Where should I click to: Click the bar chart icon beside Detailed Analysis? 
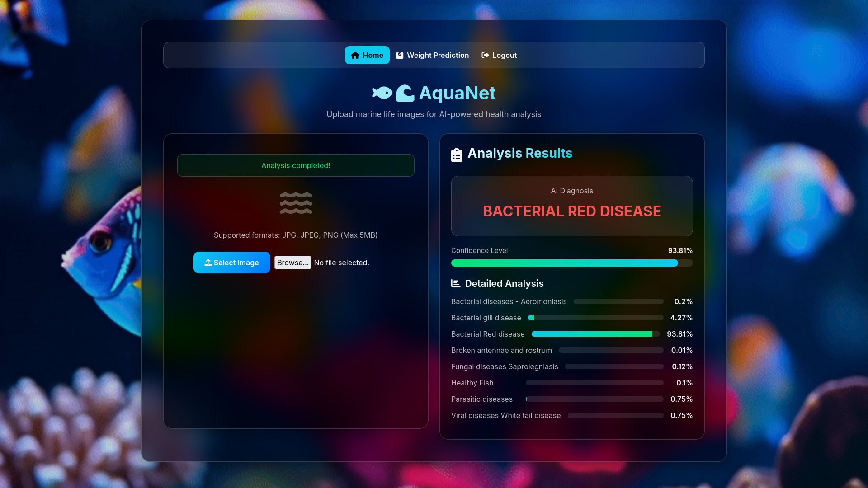coord(456,283)
